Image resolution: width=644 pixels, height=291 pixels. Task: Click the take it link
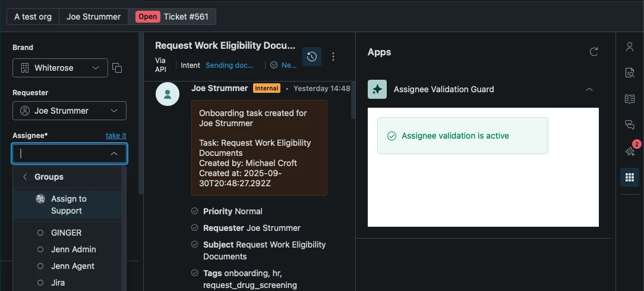(116, 136)
